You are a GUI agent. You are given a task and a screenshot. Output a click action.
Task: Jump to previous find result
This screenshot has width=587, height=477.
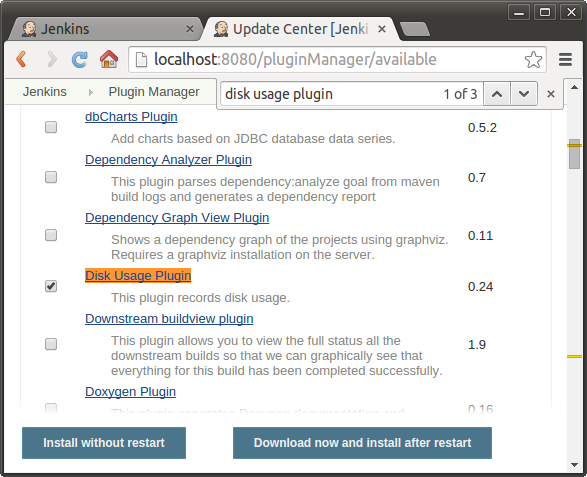[x=496, y=94]
